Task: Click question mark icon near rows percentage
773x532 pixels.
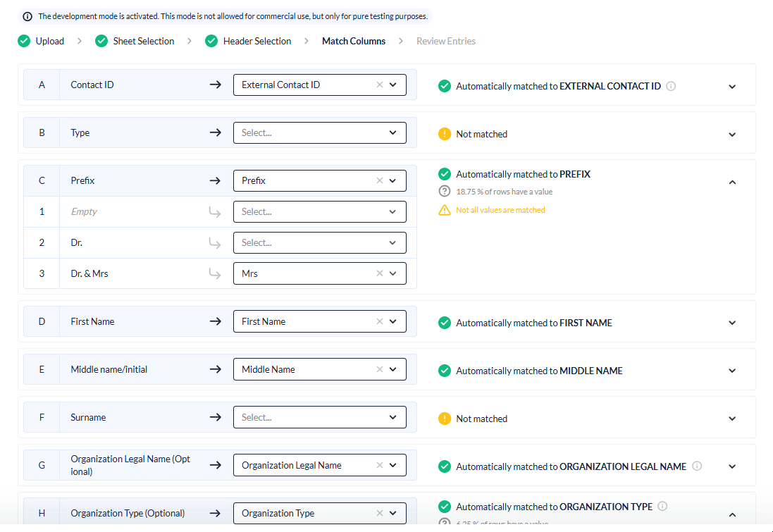Action: click(x=444, y=192)
